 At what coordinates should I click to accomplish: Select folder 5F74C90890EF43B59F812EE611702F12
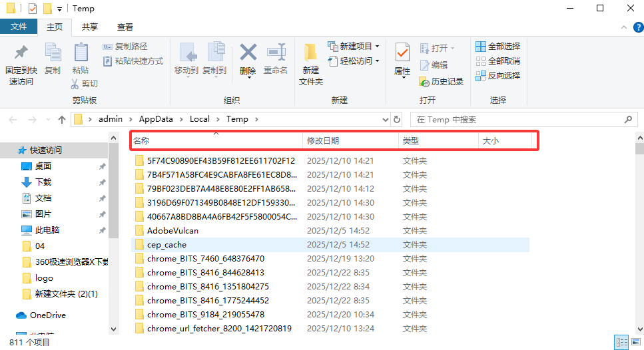click(x=330, y=161)
